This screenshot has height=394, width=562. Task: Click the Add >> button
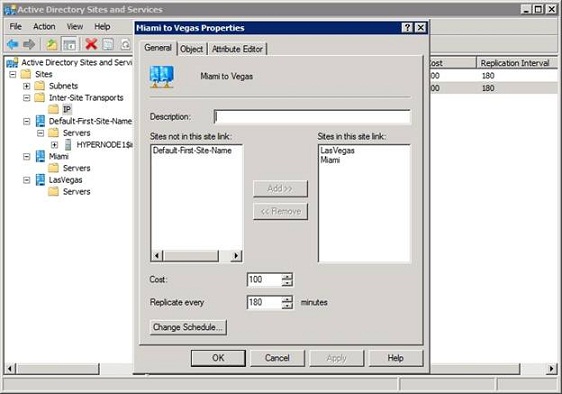280,189
